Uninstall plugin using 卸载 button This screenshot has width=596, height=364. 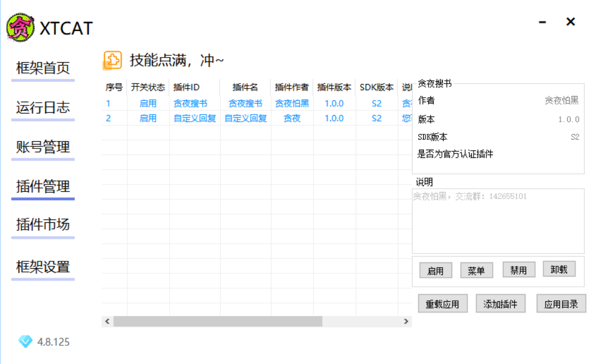(x=559, y=270)
